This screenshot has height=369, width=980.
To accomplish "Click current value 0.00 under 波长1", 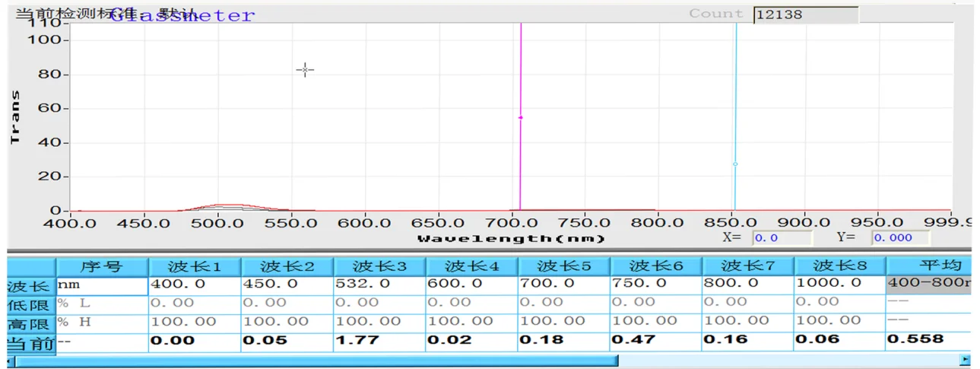I will pos(195,342).
